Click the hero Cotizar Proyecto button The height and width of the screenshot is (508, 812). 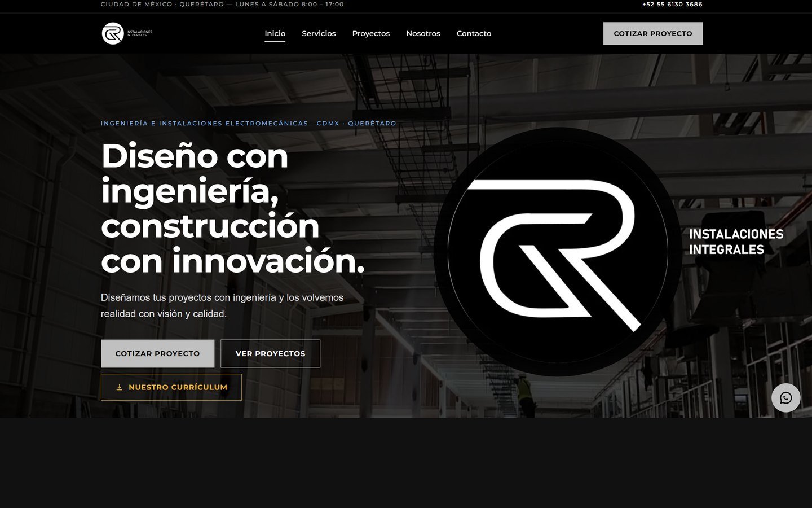(x=157, y=353)
